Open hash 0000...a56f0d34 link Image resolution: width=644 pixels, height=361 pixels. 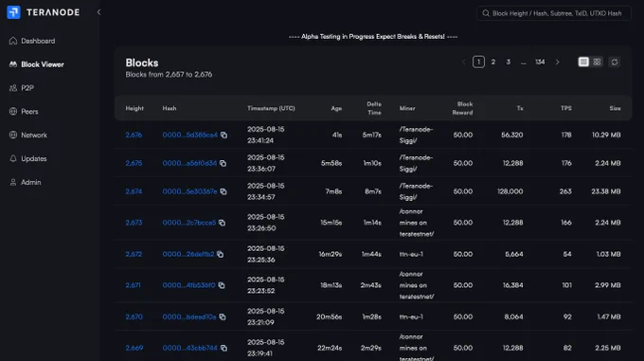189,163
